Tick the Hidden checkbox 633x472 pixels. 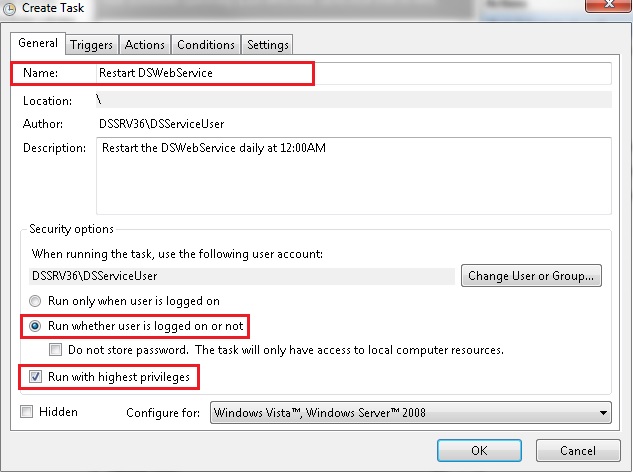tap(26, 412)
